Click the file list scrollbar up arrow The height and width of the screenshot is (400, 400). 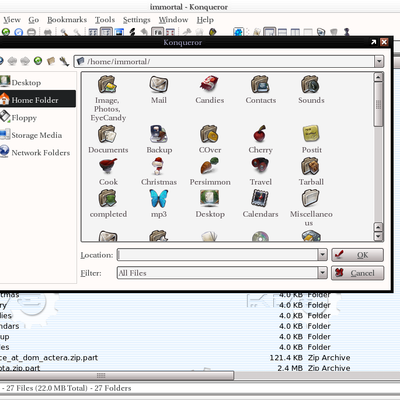click(x=378, y=77)
